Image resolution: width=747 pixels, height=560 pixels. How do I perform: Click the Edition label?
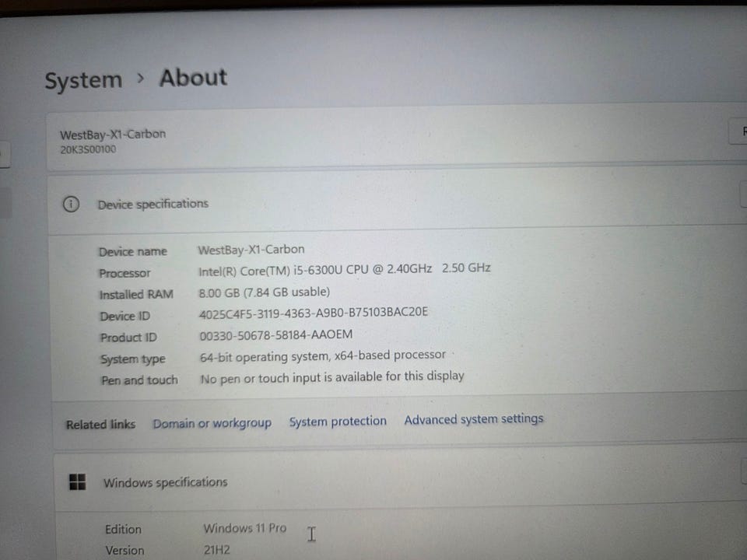(124, 530)
